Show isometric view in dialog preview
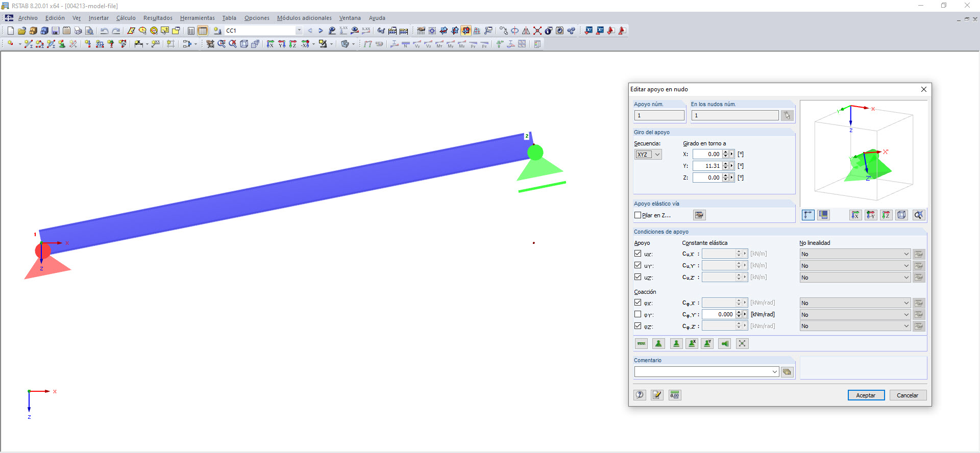 click(902, 215)
